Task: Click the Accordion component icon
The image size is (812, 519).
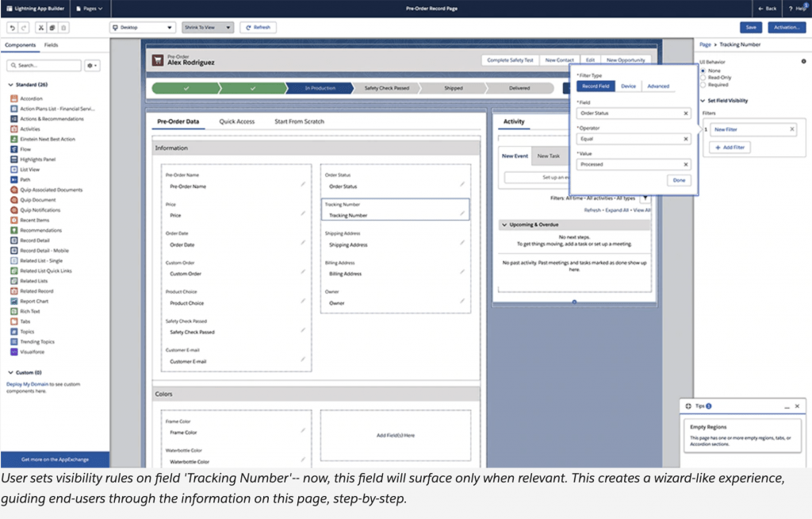Action: [14, 98]
